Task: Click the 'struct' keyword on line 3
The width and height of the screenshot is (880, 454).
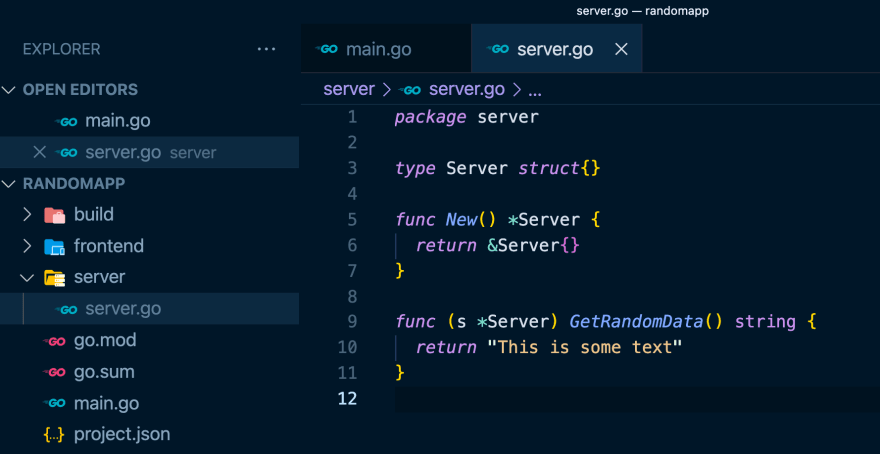Action: (x=548, y=168)
